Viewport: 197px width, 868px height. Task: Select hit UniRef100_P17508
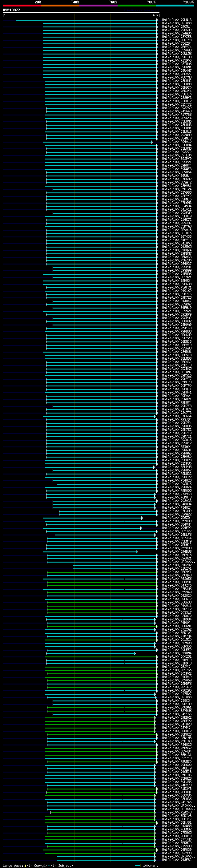(177, 643)
